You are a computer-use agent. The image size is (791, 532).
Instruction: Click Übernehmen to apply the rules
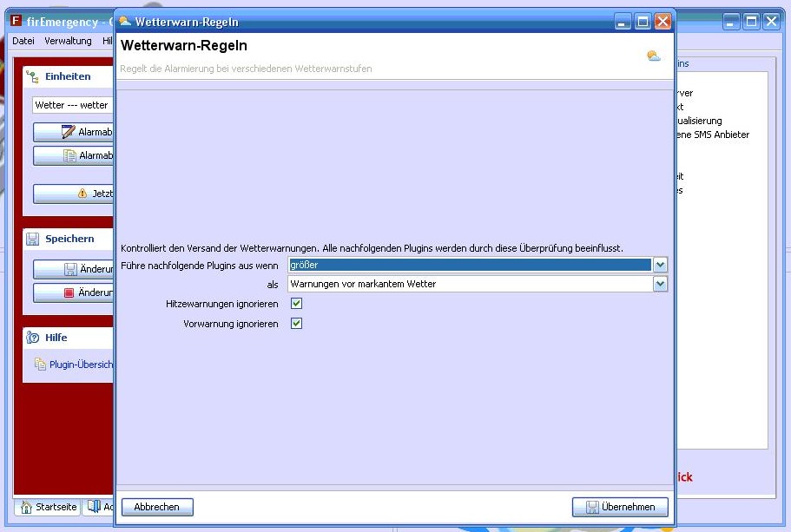[x=619, y=507]
